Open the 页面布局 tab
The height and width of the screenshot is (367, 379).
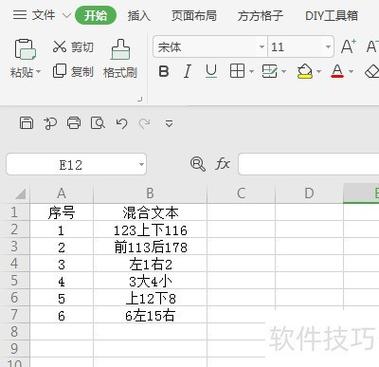coord(194,16)
